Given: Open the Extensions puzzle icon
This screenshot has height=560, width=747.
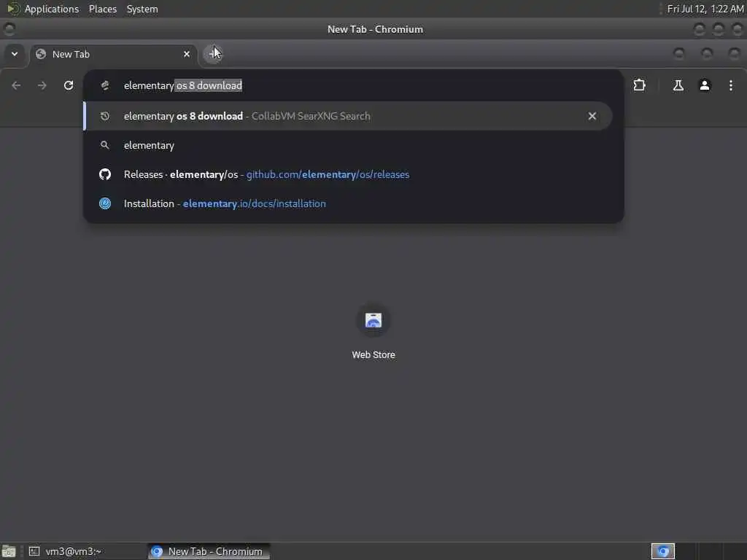Looking at the screenshot, I should click(639, 85).
